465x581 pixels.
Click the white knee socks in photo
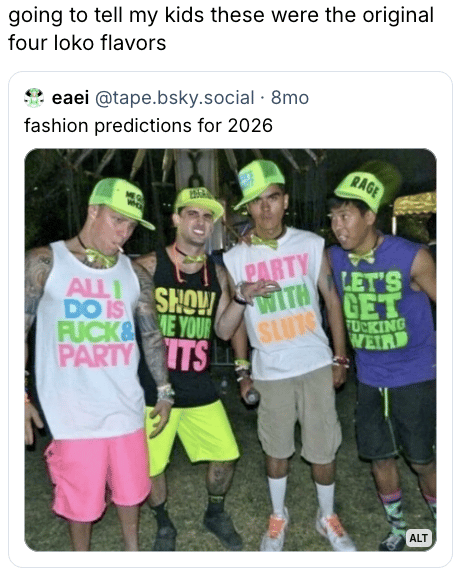pos(301,497)
